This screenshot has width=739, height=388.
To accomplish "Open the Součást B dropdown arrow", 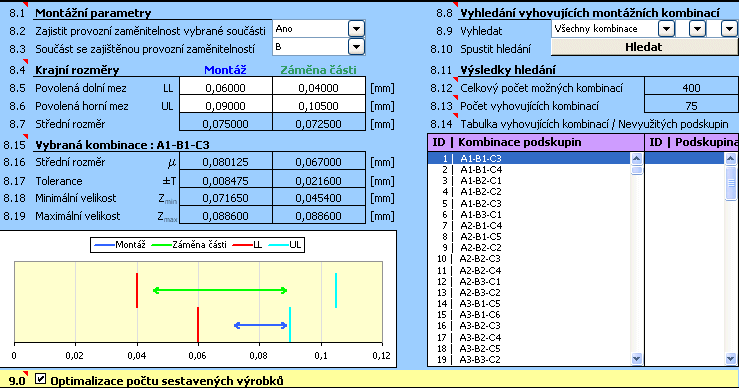I will click(x=356, y=47).
